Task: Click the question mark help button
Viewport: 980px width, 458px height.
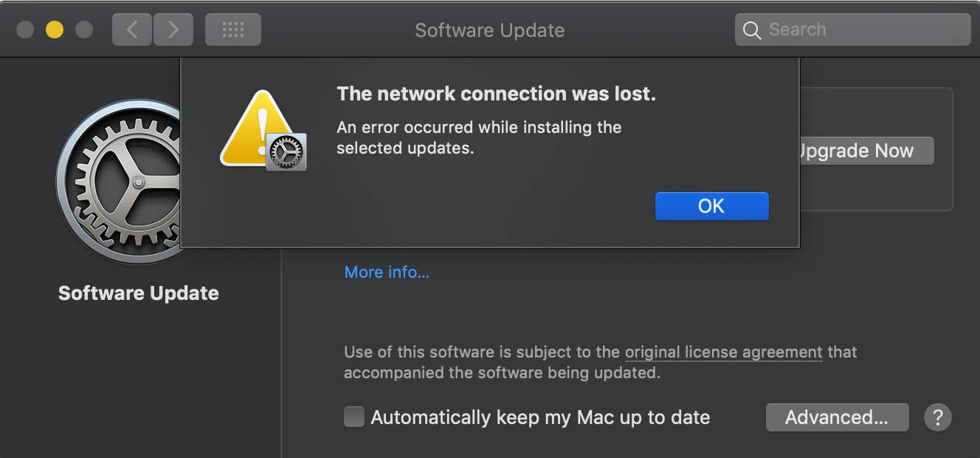Action: [x=938, y=417]
